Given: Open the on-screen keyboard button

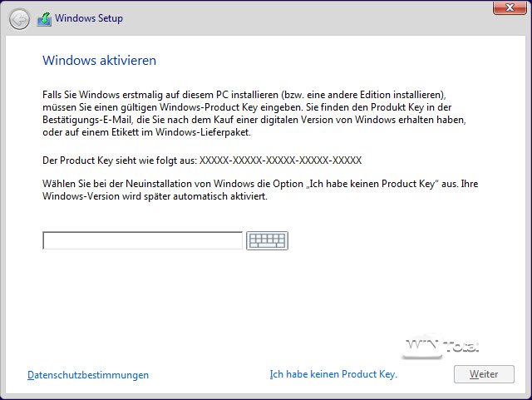Looking at the screenshot, I should pos(267,240).
